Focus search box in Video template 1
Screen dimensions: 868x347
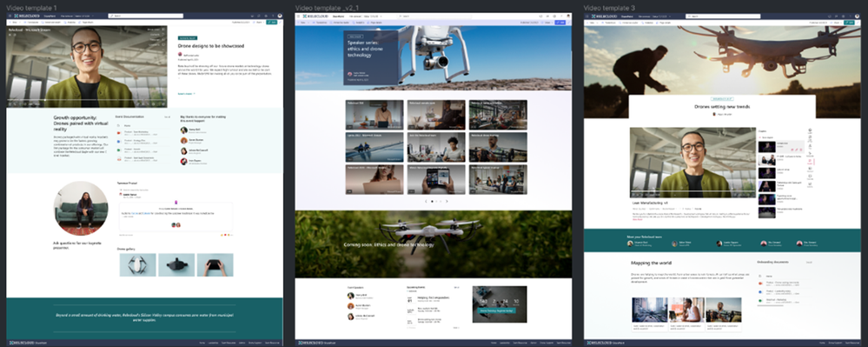[145, 16]
